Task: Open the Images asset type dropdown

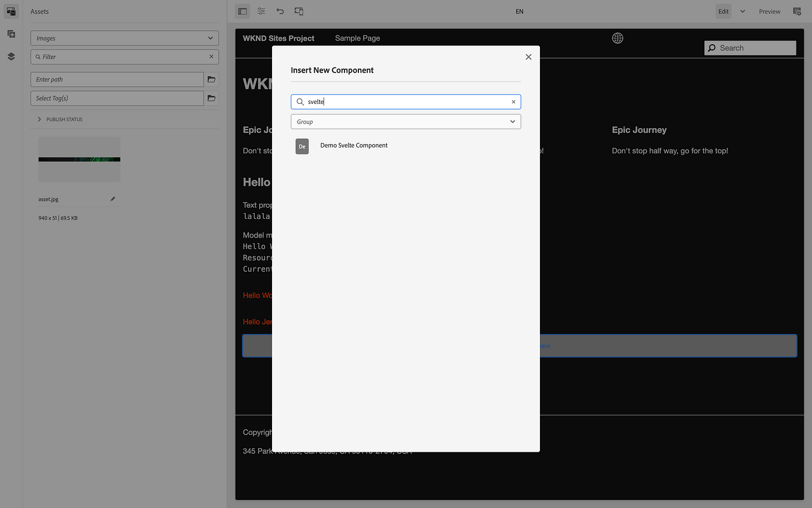Action: tap(125, 38)
